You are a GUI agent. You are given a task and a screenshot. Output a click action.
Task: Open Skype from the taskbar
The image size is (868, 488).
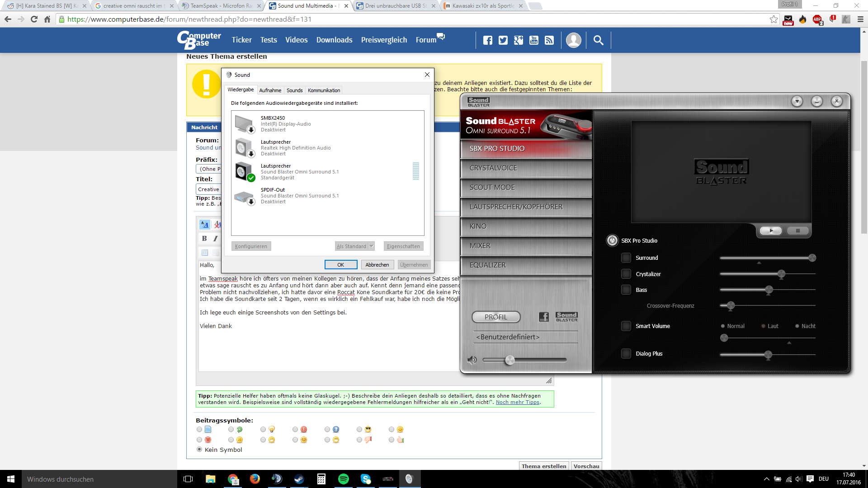click(366, 479)
